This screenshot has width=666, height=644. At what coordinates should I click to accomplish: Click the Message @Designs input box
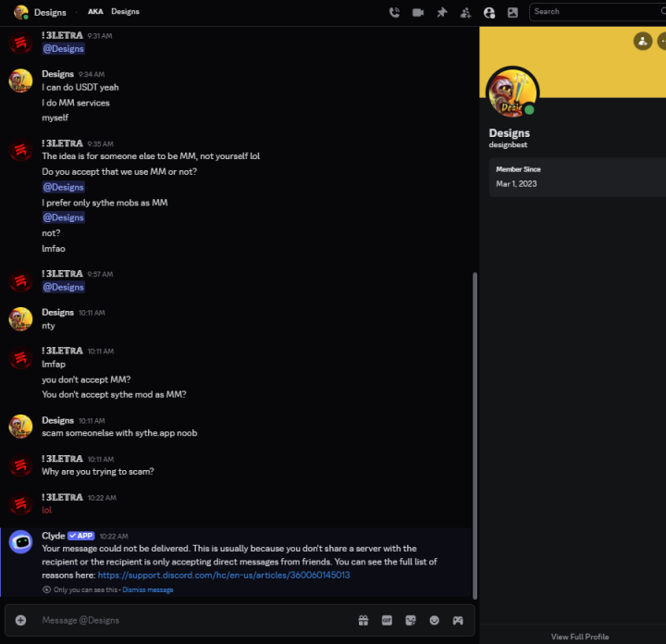[185, 620]
